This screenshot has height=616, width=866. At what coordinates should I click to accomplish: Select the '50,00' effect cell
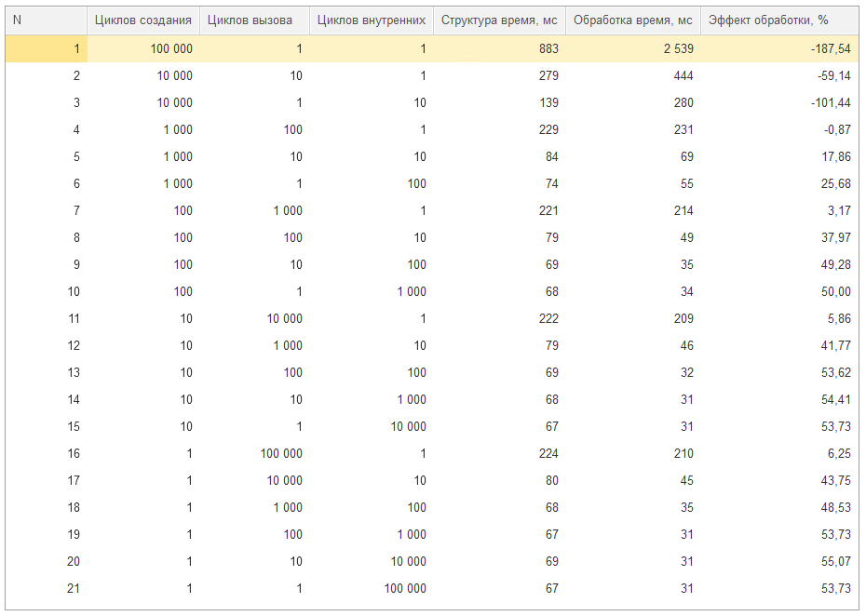[x=779, y=292]
